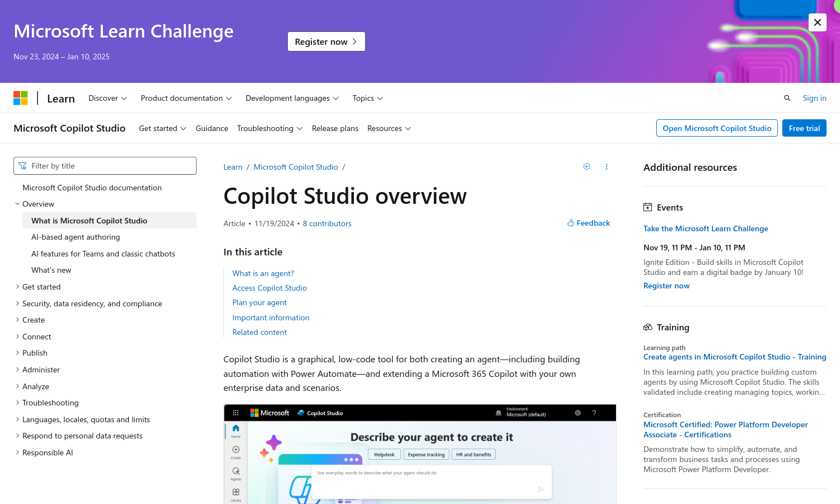840x504 pixels.
Task: Open the Discover menu
Action: click(108, 98)
